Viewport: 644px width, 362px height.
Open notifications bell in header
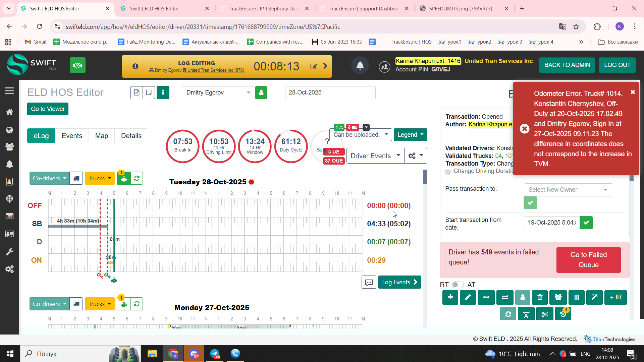click(x=360, y=65)
